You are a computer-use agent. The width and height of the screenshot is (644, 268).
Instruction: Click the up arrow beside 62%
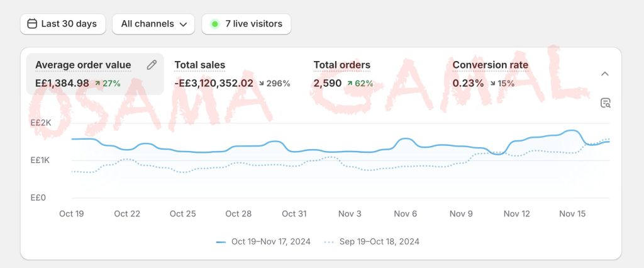pos(349,83)
